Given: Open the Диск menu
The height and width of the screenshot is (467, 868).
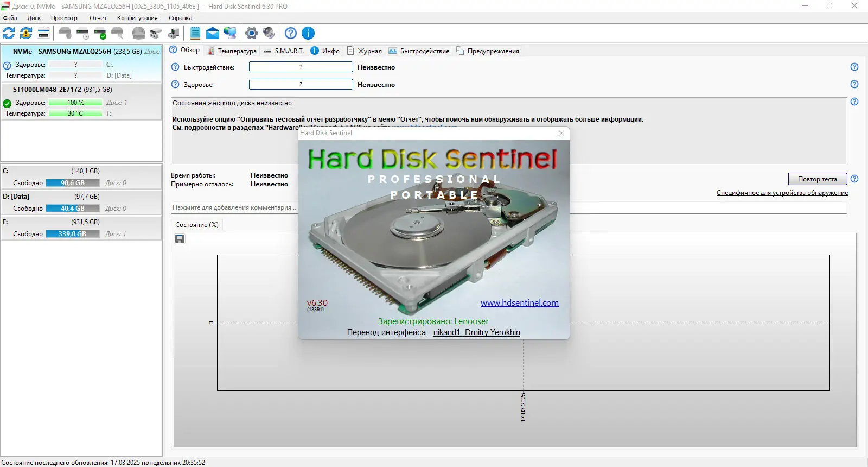Looking at the screenshot, I should 34,18.
